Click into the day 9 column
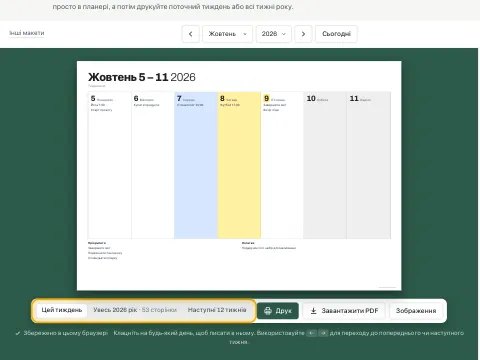480x360 pixels. 282,165
